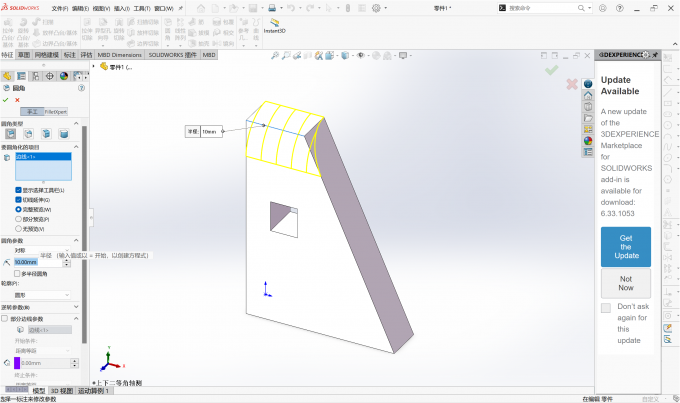Open the DimXpertManager crosshair tab icon
Screen dimensions: 680x403
[50, 76]
